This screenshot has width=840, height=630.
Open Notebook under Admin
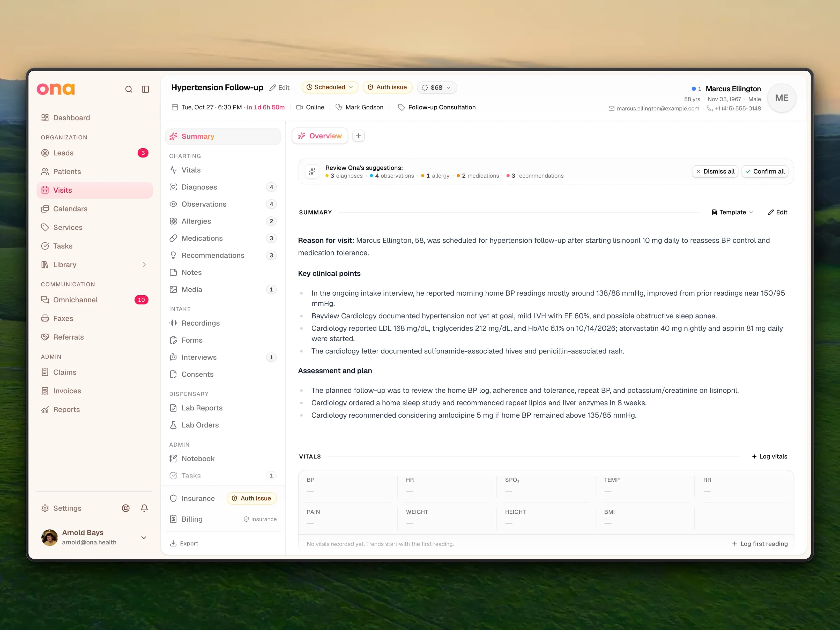223,459
